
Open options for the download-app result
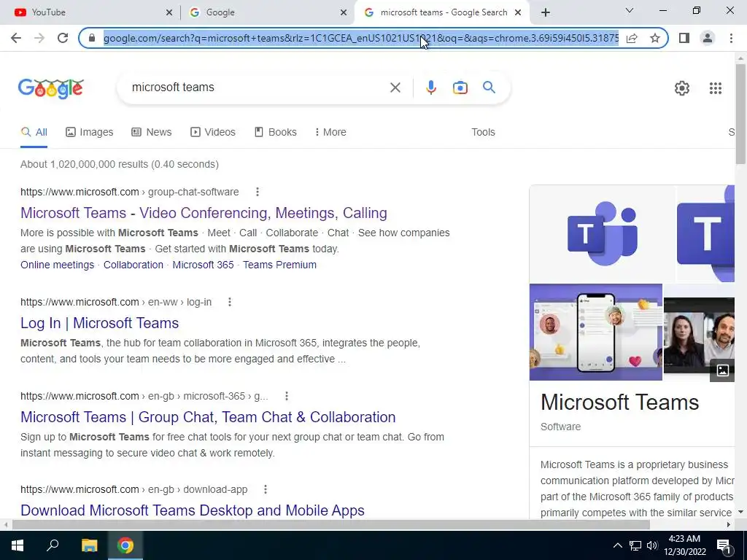click(x=266, y=489)
